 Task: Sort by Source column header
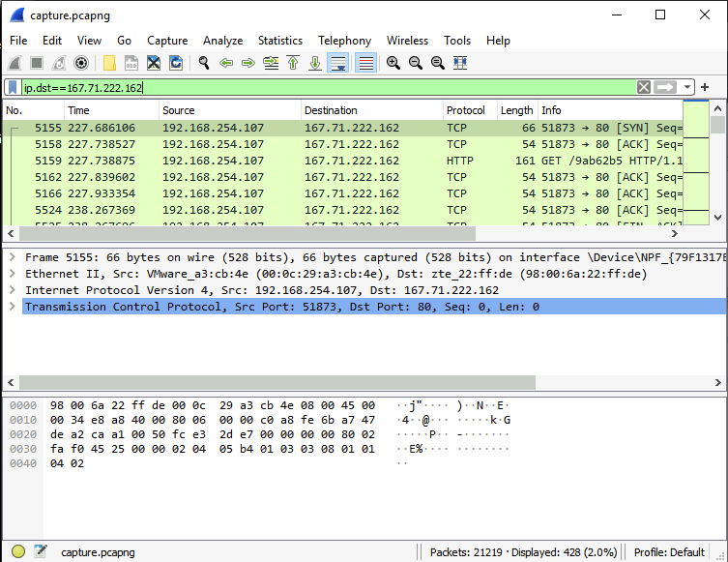pos(230,110)
